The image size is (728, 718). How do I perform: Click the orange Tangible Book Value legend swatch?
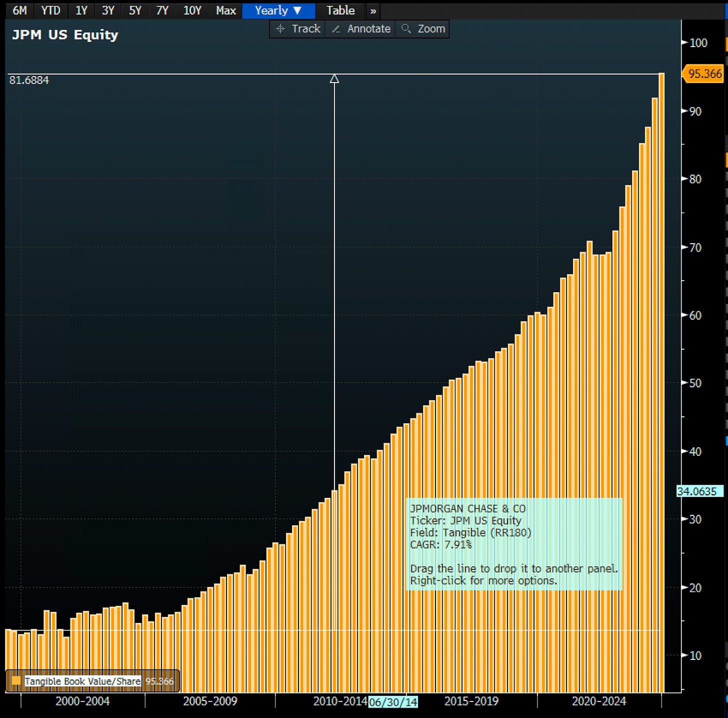pyautogui.click(x=16, y=681)
